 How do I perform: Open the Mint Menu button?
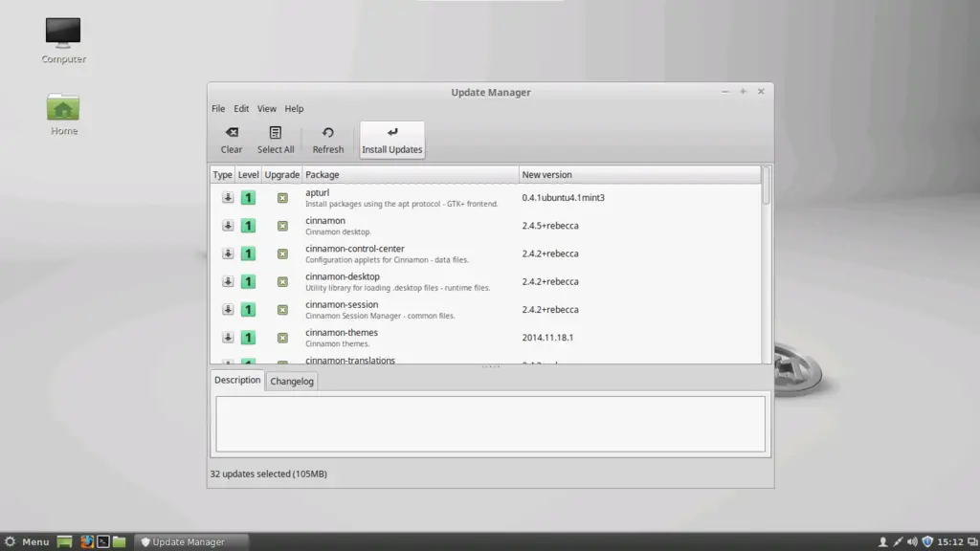click(27, 542)
